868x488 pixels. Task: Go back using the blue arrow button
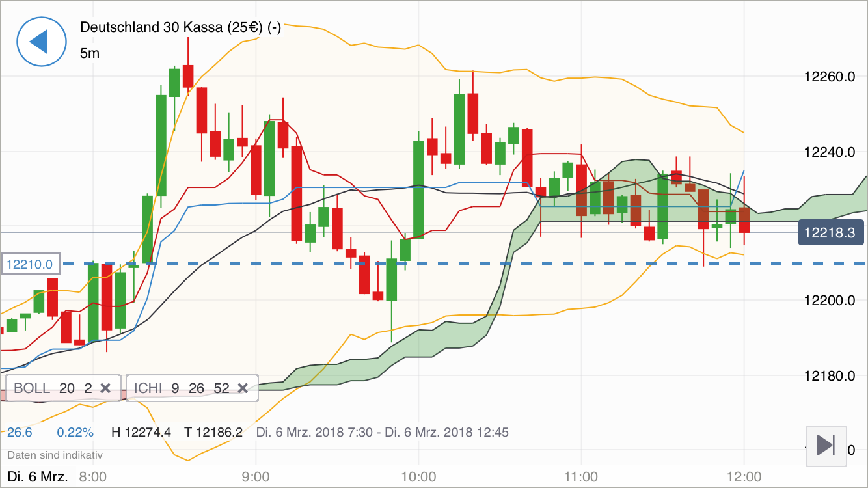[41, 41]
